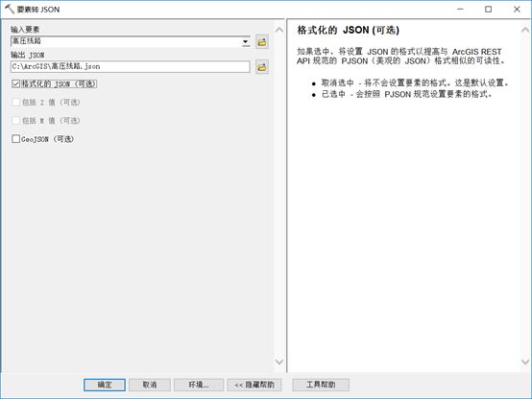532x399 pixels.
Task: Browse for output JSON file location
Action: (x=262, y=67)
